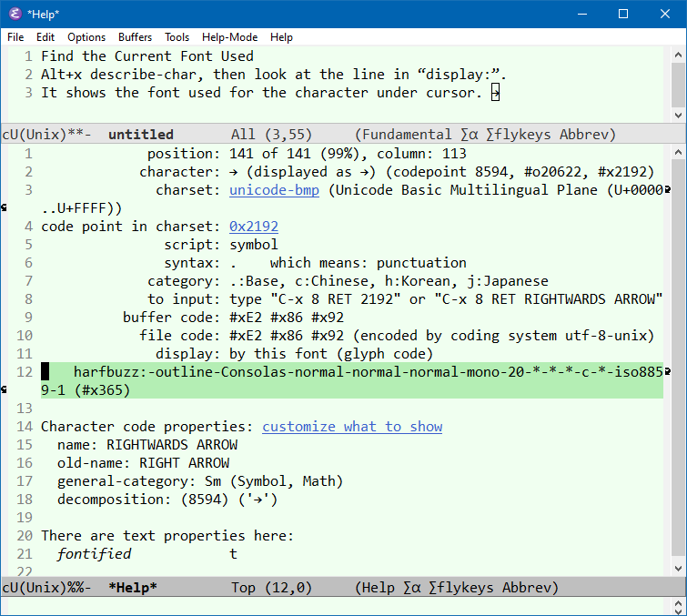Image resolution: width=687 pixels, height=616 pixels.
Task: Click the 'decomposition: (8594)' line
Action: coord(167,499)
